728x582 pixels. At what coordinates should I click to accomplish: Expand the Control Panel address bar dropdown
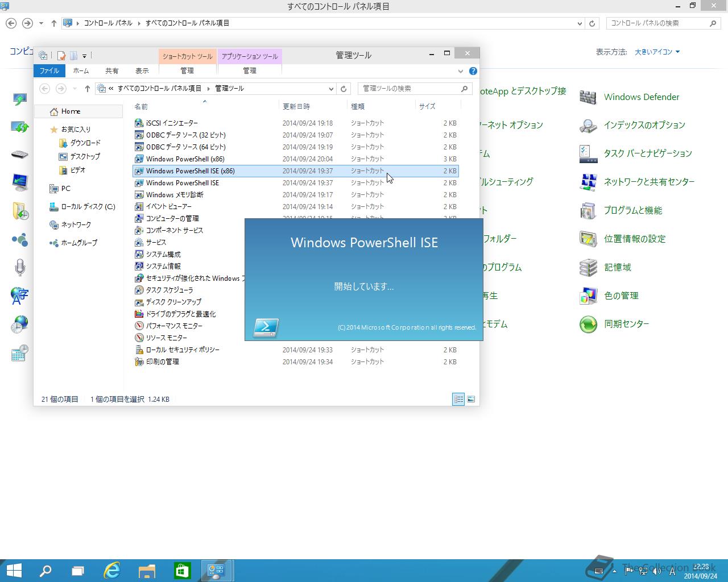point(580,23)
